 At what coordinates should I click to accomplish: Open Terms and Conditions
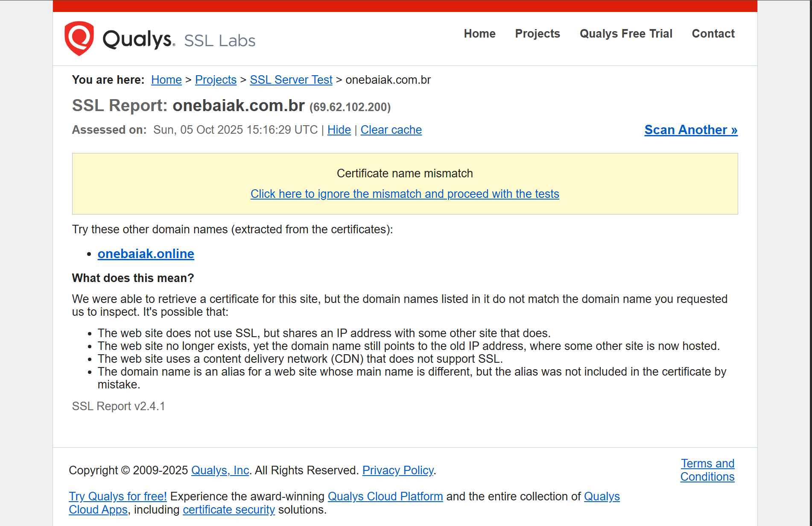[707, 470]
